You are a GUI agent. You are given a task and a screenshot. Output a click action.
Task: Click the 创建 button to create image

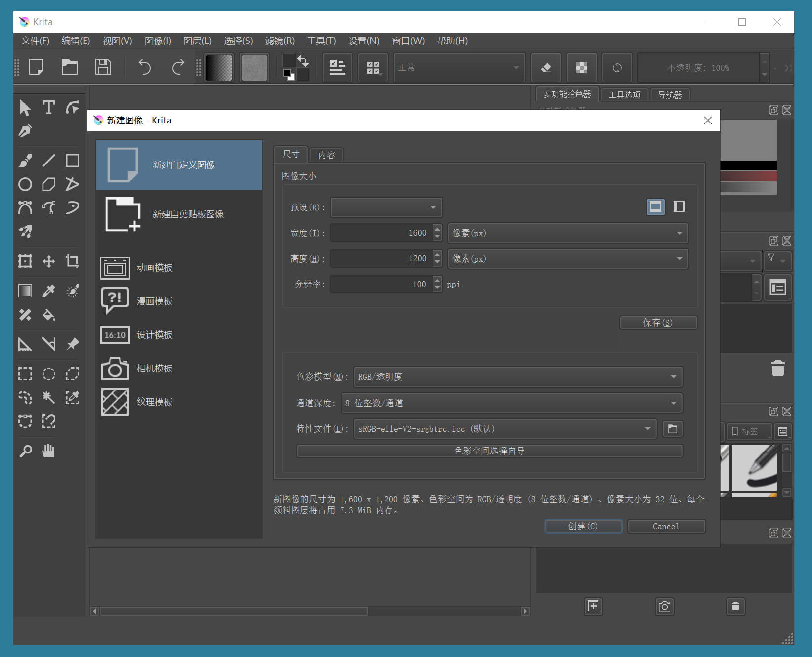pyautogui.click(x=583, y=526)
